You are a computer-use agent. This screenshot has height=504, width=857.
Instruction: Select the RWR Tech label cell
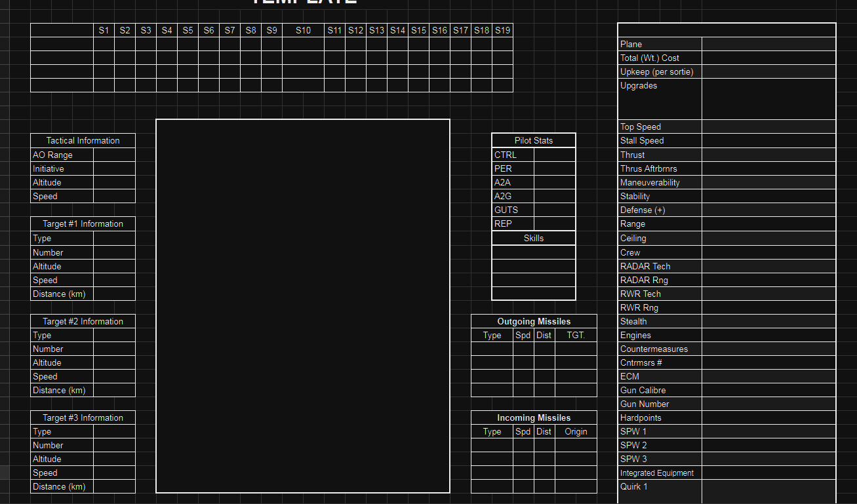pos(660,294)
